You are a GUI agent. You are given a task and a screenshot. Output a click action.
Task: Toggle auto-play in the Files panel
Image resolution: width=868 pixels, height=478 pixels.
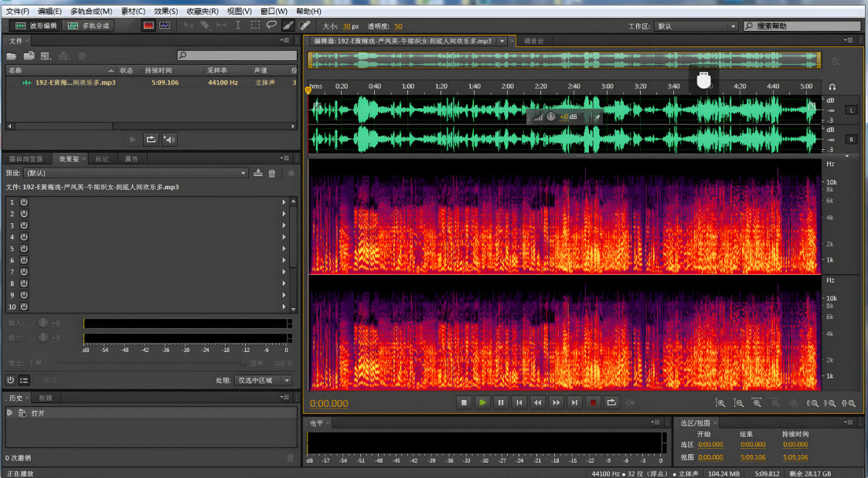point(169,140)
